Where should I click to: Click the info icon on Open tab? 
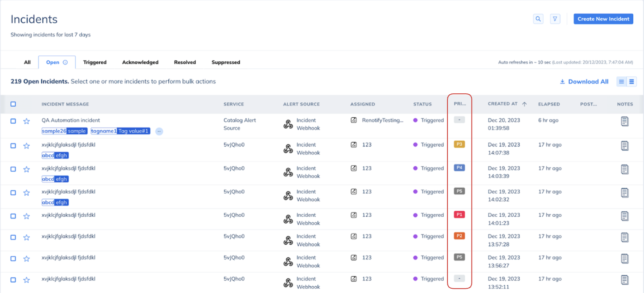pos(66,62)
